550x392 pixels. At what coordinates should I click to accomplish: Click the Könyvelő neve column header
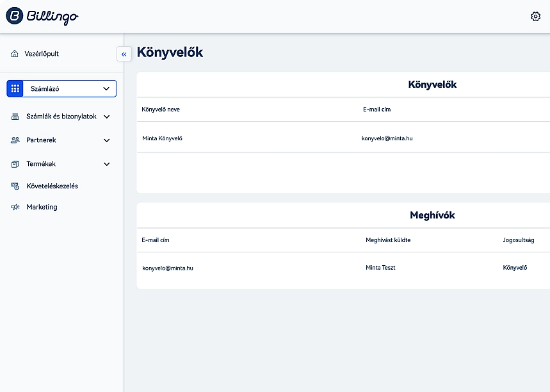coord(161,110)
